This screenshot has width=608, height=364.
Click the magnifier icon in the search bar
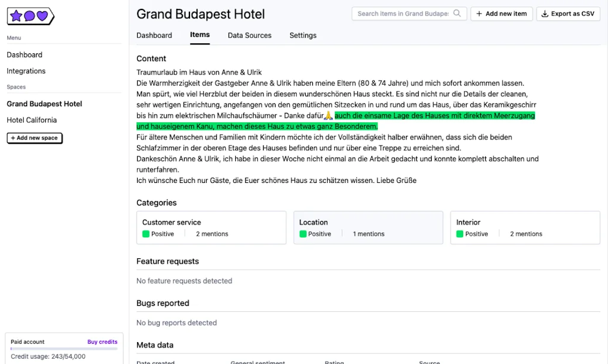coord(457,13)
